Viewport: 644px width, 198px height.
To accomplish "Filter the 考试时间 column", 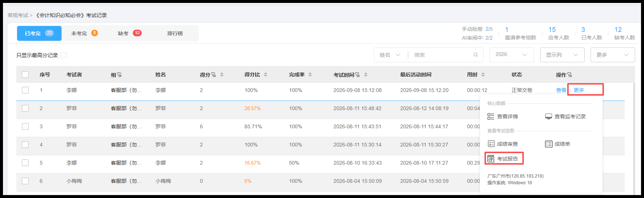I will pos(357,75).
